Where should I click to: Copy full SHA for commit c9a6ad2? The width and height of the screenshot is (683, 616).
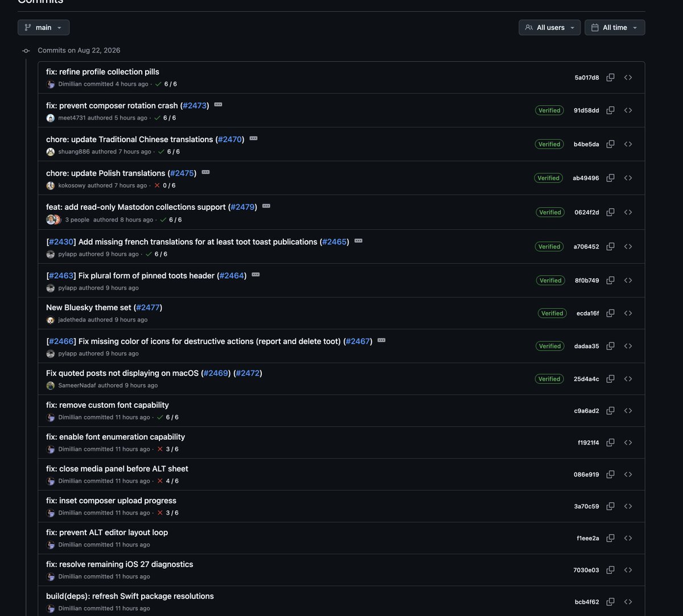[610, 411]
